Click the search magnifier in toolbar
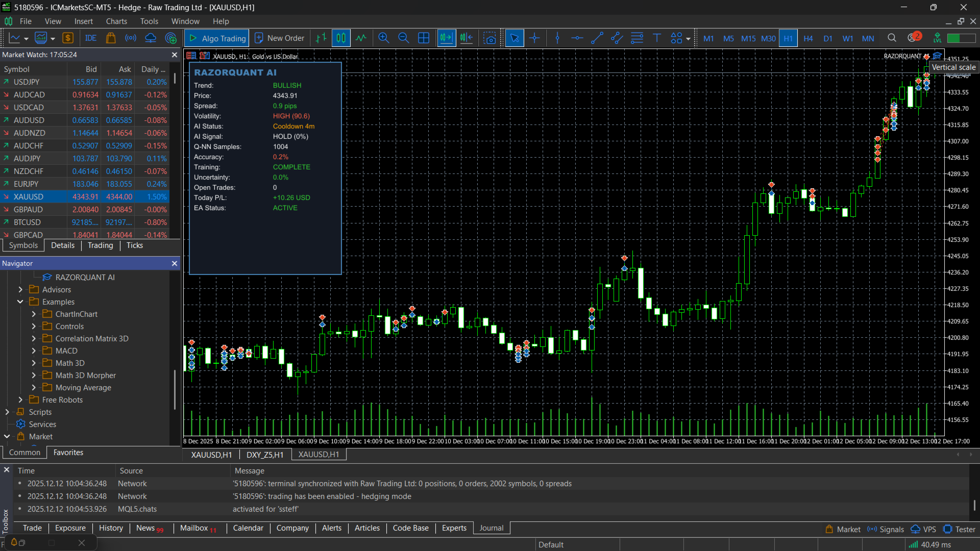This screenshot has width=980, height=551. [x=892, y=38]
